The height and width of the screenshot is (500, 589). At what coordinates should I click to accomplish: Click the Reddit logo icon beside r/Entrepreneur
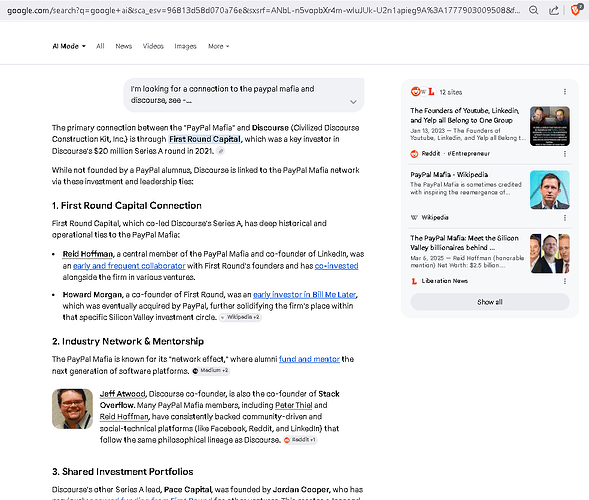click(414, 154)
